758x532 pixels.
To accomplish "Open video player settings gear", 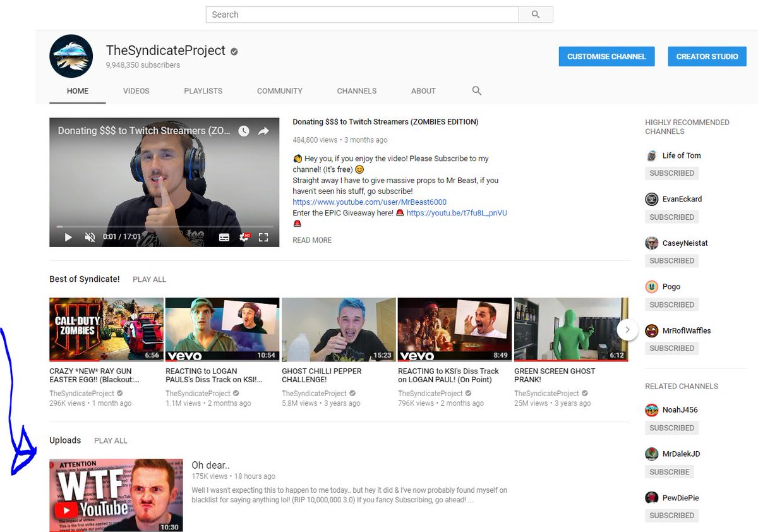I will 244,238.
